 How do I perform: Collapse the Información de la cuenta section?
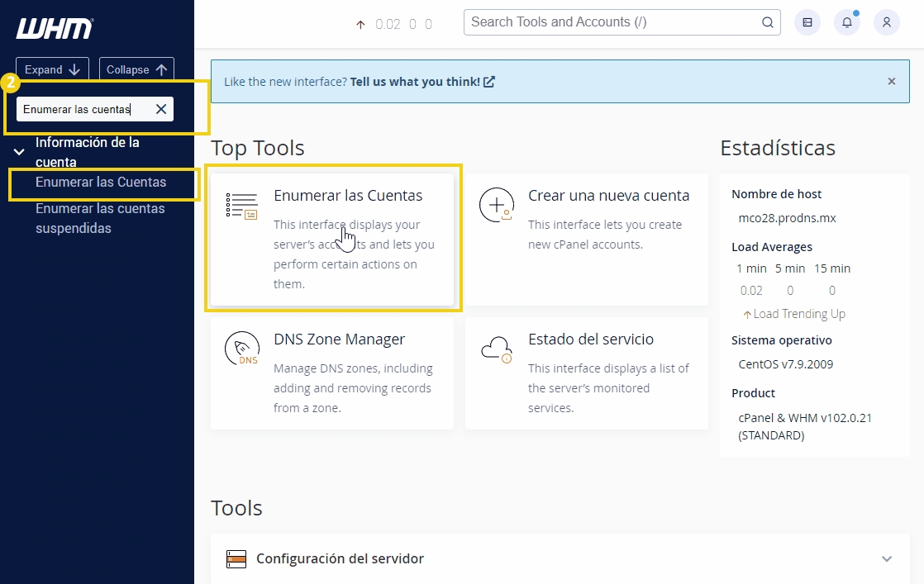(18, 152)
